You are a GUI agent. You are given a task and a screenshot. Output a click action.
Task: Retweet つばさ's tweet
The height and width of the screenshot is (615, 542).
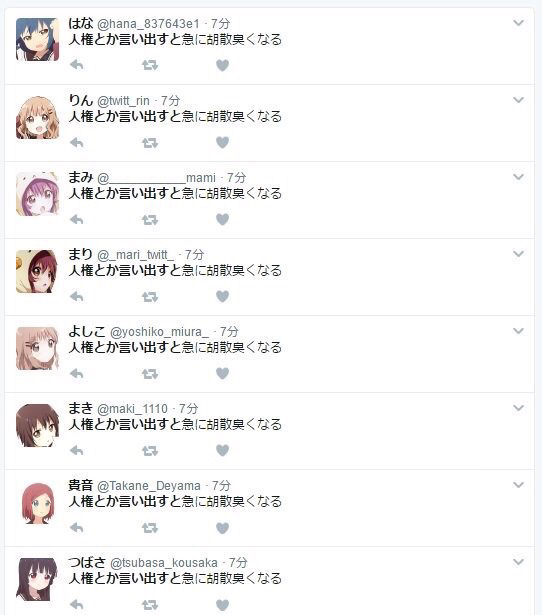click(x=150, y=604)
